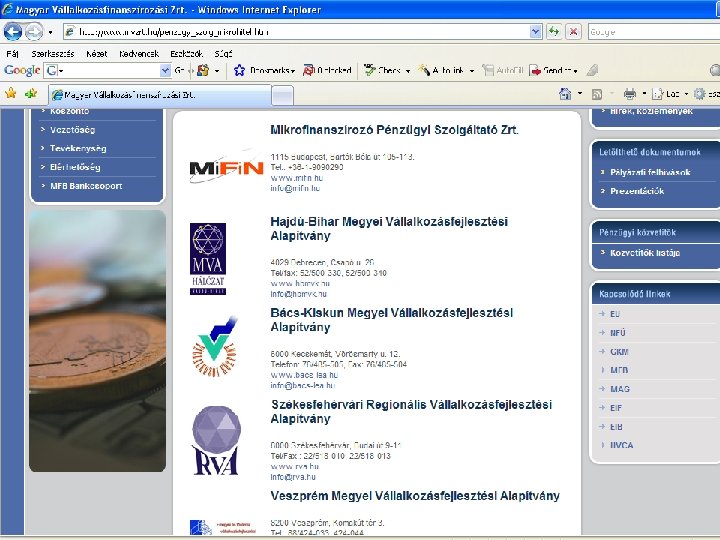Open the NFÜ related link
Viewport: 720px width, 540px height.
click(618, 333)
